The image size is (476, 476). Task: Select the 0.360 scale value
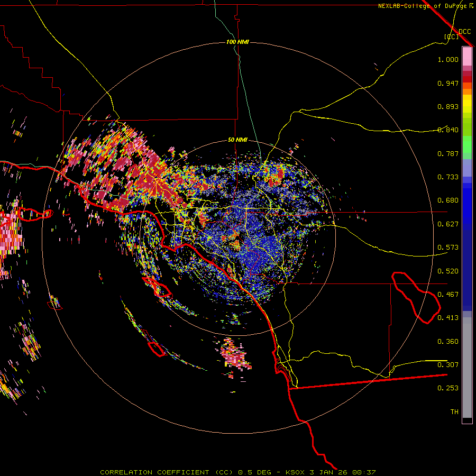coord(448,342)
